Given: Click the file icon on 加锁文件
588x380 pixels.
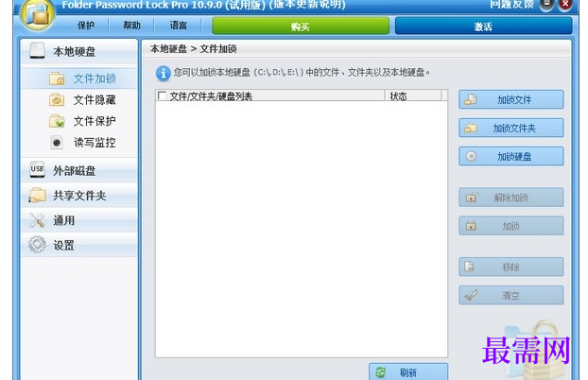Looking at the screenshot, I should tap(471, 99).
